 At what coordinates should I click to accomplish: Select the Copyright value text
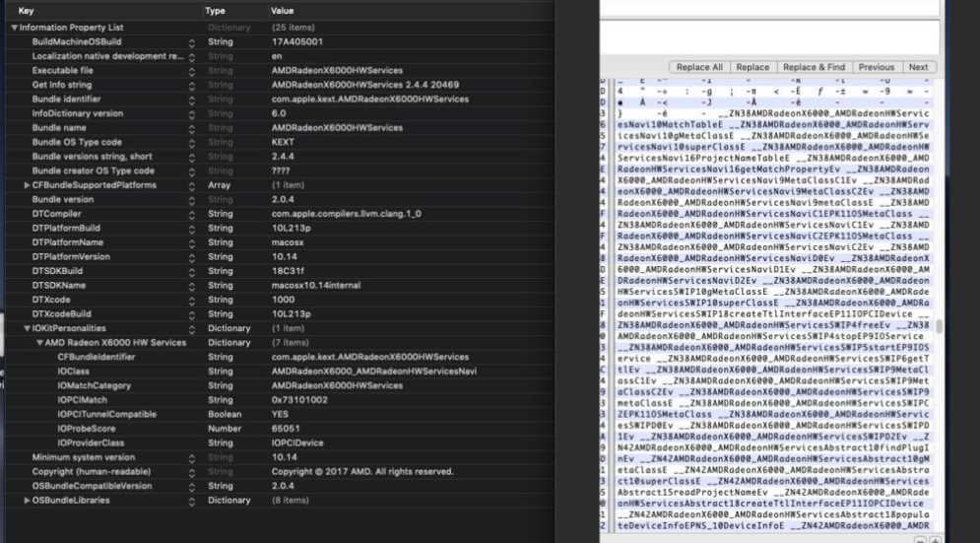pyautogui.click(x=362, y=472)
